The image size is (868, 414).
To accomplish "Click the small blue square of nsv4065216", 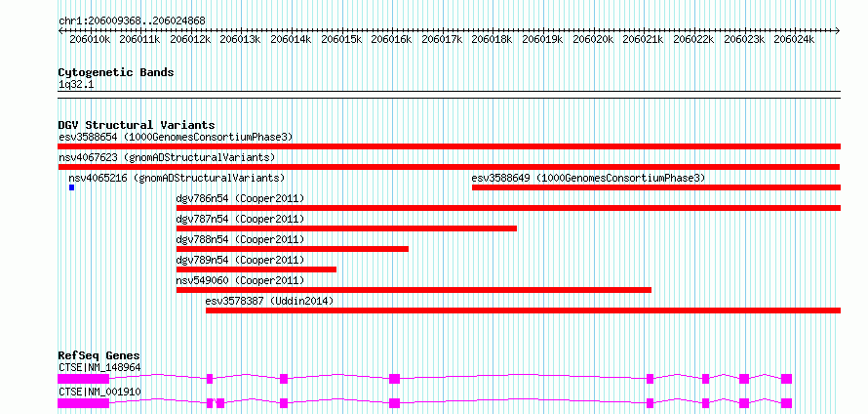I will pos(71,187).
